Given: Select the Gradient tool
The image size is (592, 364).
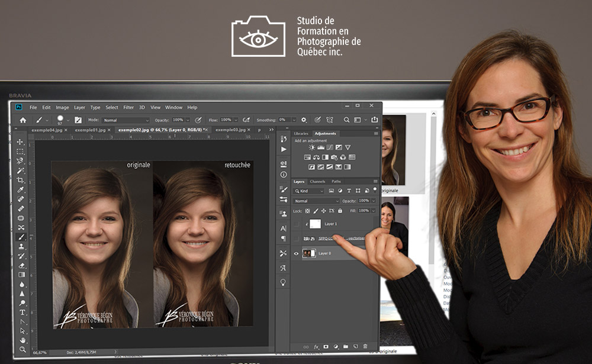Looking at the screenshot, I should tap(22, 275).
